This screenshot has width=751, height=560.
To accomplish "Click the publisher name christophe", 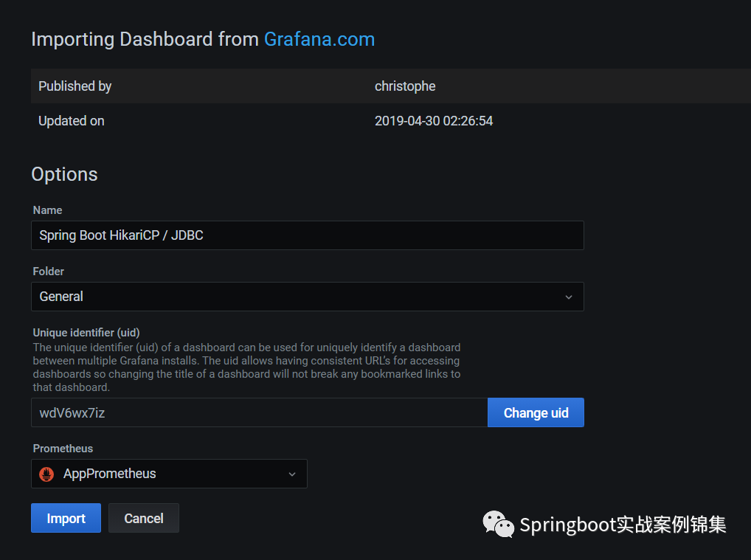I will (405, 86).
